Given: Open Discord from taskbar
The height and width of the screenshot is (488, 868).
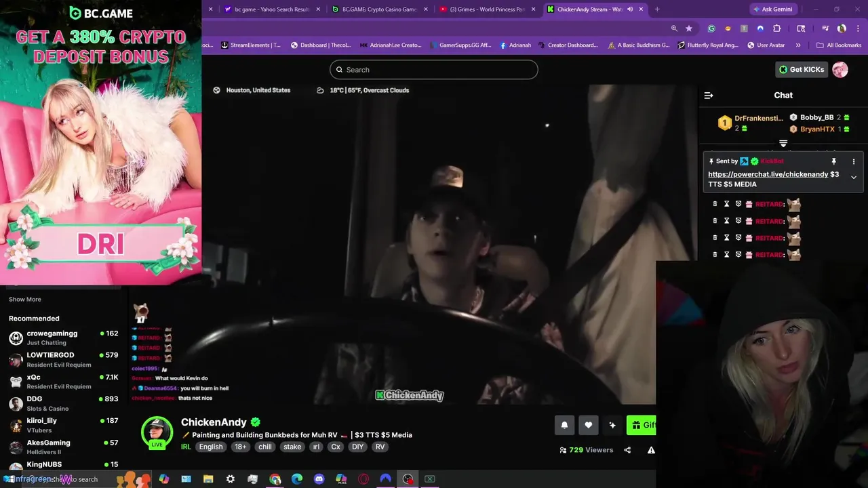Looking at the screenshot, I should pyautogui.click(x=319, y=479).
